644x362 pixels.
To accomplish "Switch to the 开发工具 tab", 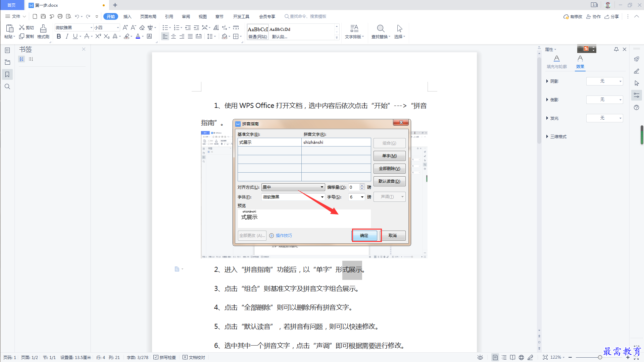I will coord(241,16).
